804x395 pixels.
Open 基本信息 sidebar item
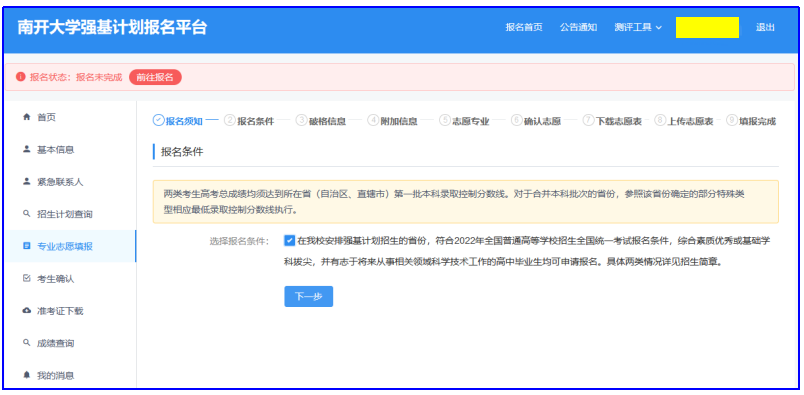[x=70, y=149]
